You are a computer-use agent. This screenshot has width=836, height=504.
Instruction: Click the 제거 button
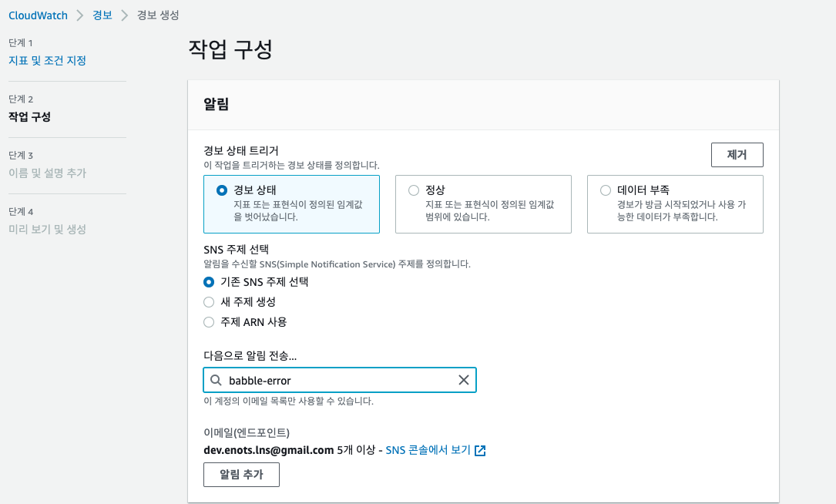click(737, 155)
